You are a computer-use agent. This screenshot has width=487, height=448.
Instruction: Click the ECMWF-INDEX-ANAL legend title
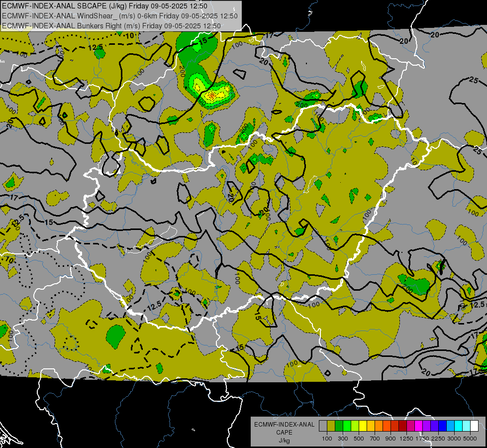(285, 425)
